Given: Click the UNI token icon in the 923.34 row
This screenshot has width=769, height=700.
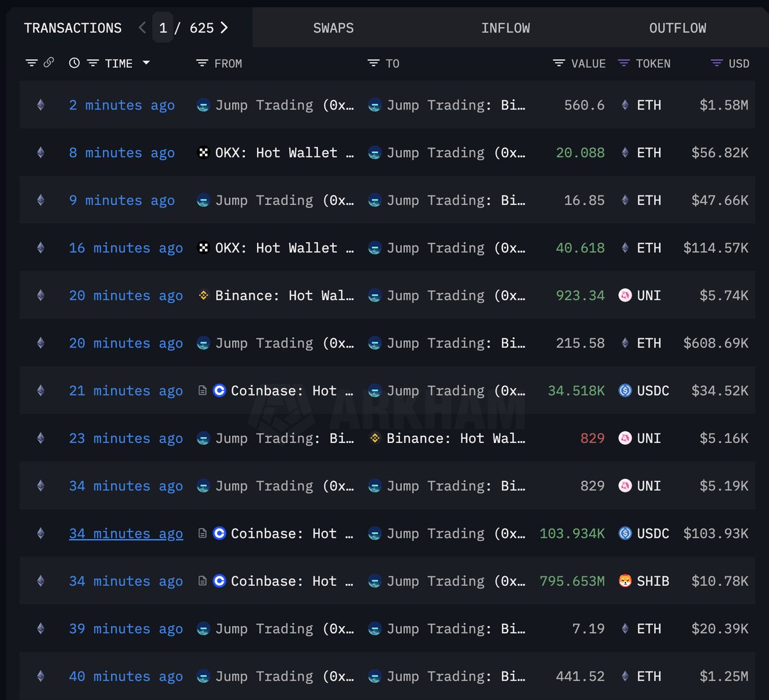Looking at the screenshot, I should point(625,296).
